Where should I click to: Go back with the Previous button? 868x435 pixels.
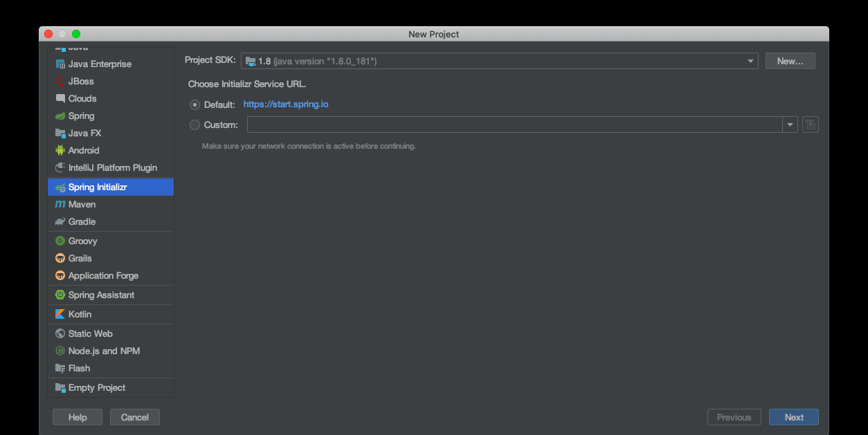734,418
